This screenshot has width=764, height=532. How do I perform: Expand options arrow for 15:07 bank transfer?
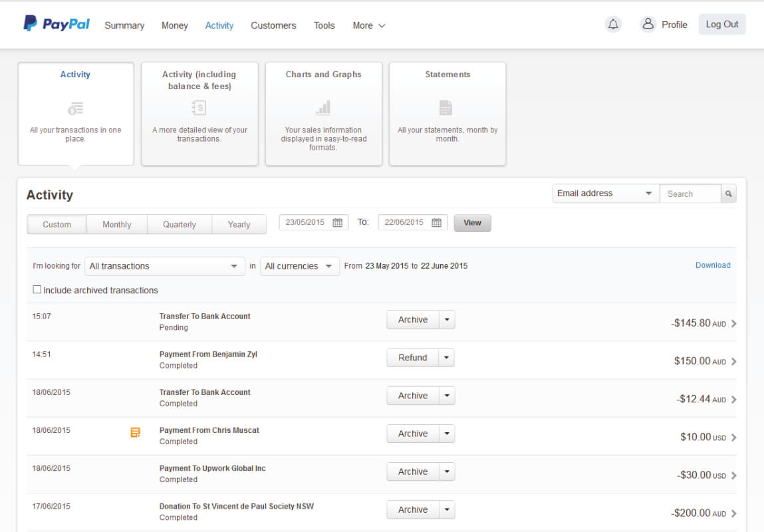pos(447,320)
